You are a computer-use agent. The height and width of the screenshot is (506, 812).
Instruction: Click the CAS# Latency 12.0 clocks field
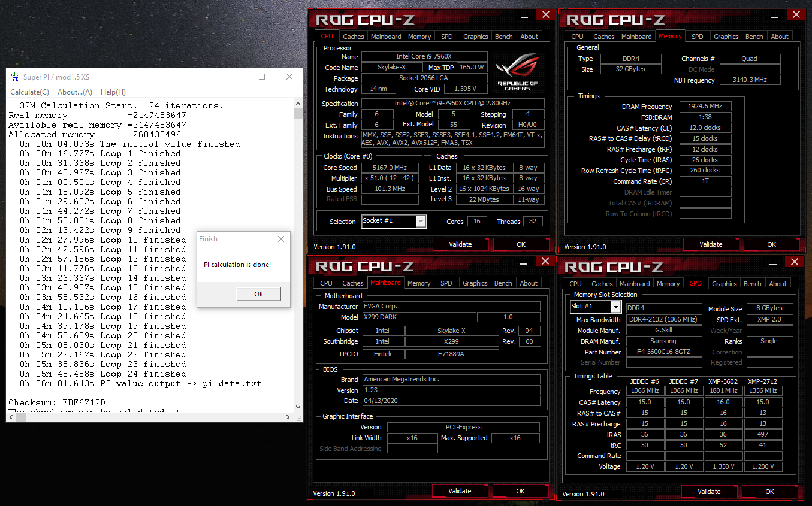tap(705, 128)
